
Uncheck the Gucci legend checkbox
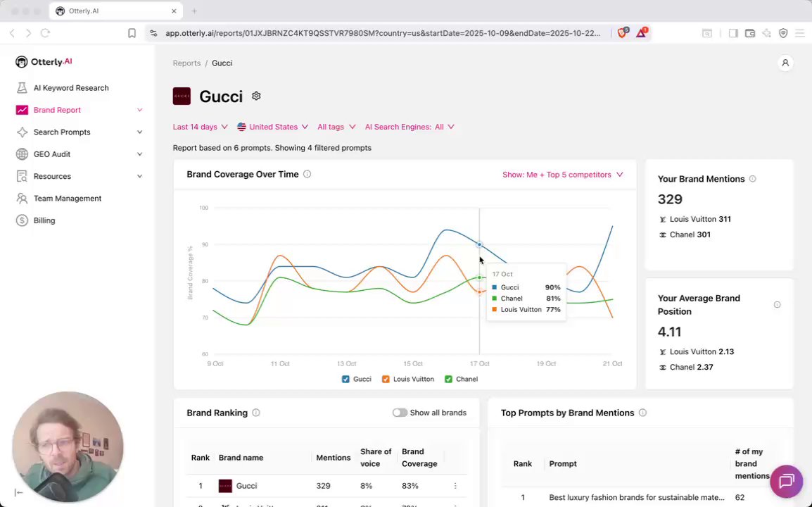tap(345, 379)
